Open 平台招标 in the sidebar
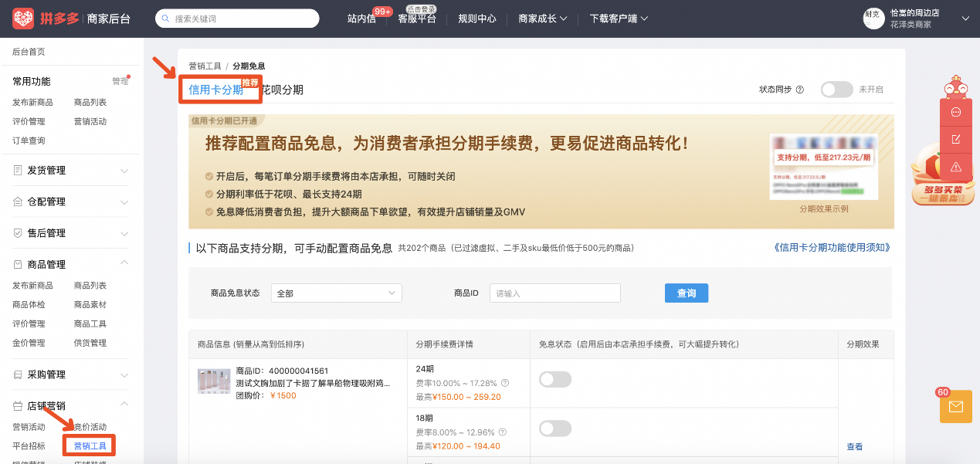Screen dimensions: 980x464 coord(29,446)
